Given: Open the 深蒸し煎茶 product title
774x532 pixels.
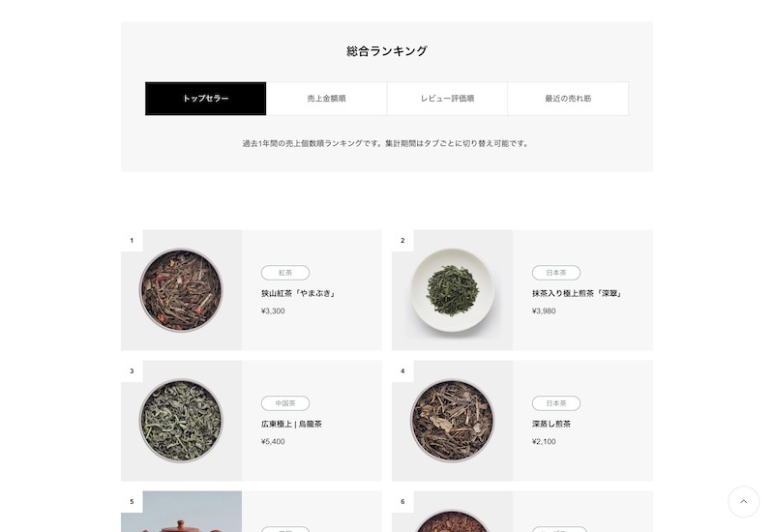Looking at the screenshot, I should (551, 424).
